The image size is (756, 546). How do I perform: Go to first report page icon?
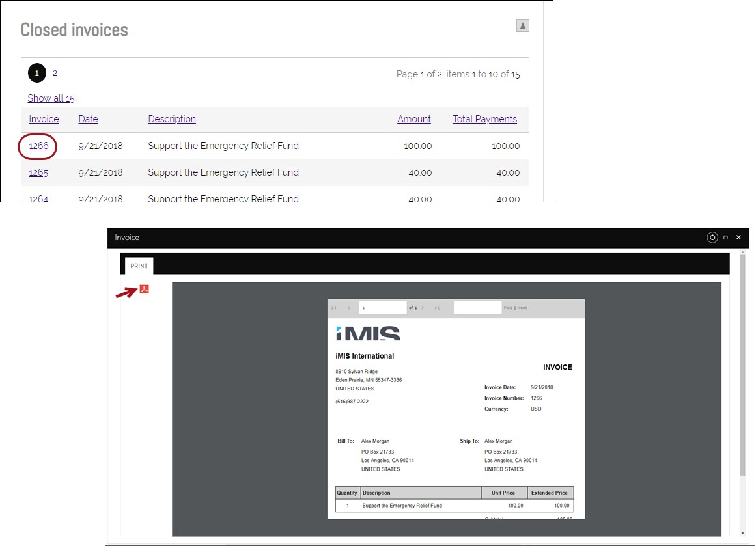[333, 307]
